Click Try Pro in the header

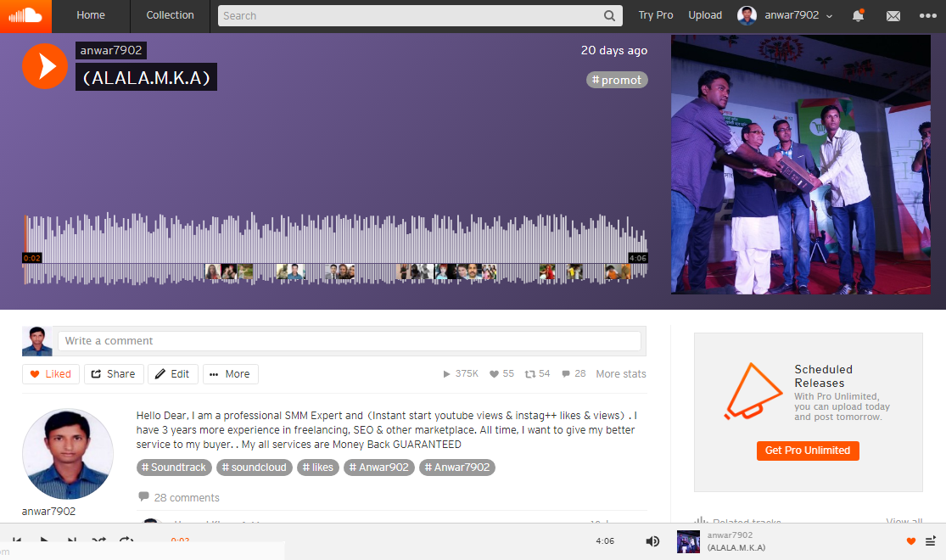(x=656, y=15)
